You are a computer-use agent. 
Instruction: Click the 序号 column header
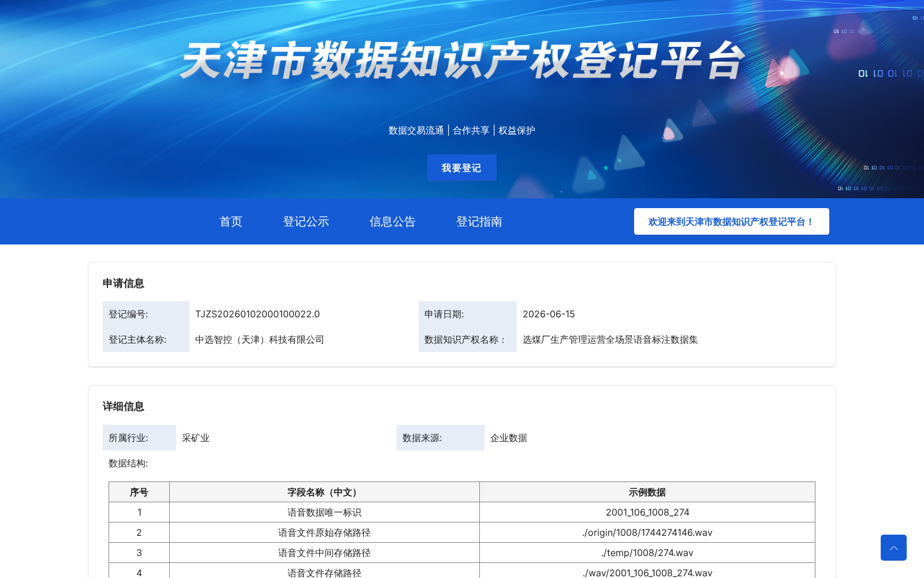[139, 492]
